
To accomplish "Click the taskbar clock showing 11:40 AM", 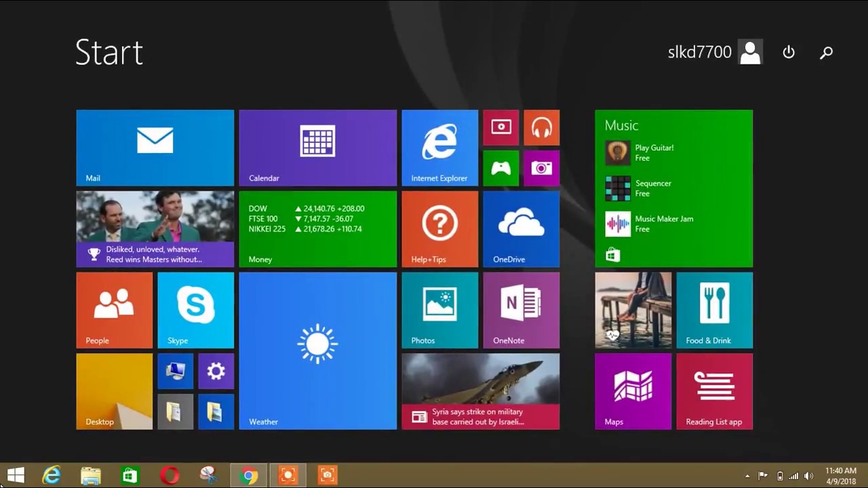I will (840, 476).
